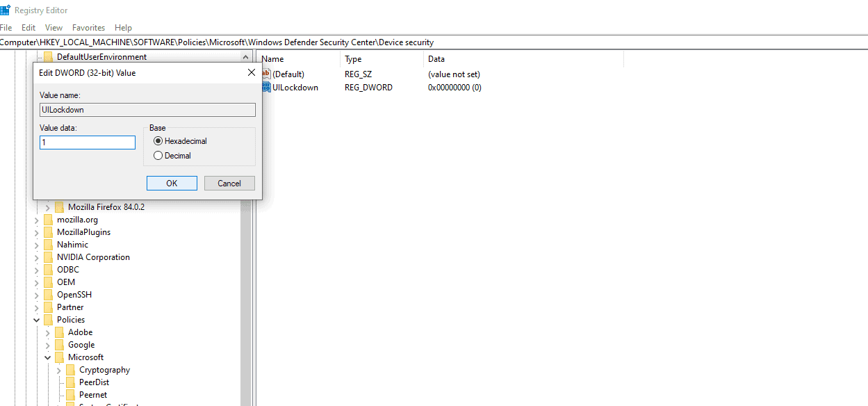This screenshot has width=868, height=406.
Task: Click the Registry Editor app icon in title bar
Action: (5, 10)
